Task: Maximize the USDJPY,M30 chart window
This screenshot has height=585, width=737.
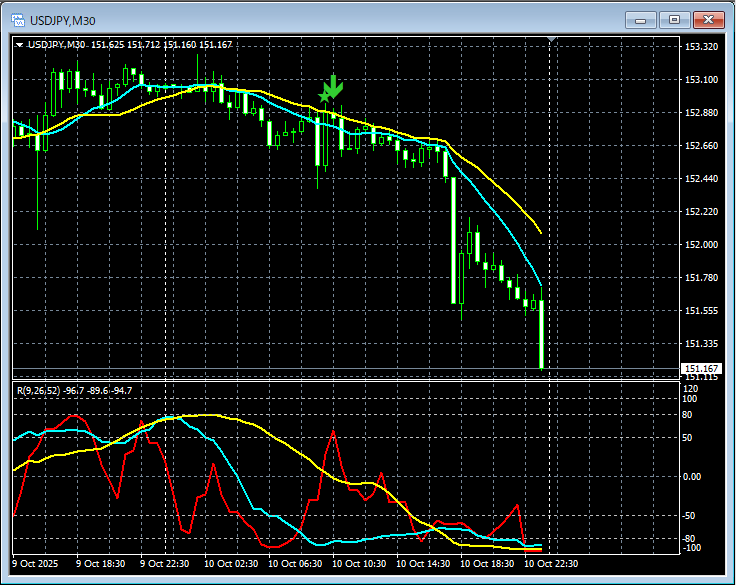Action: tap(675, 19)
